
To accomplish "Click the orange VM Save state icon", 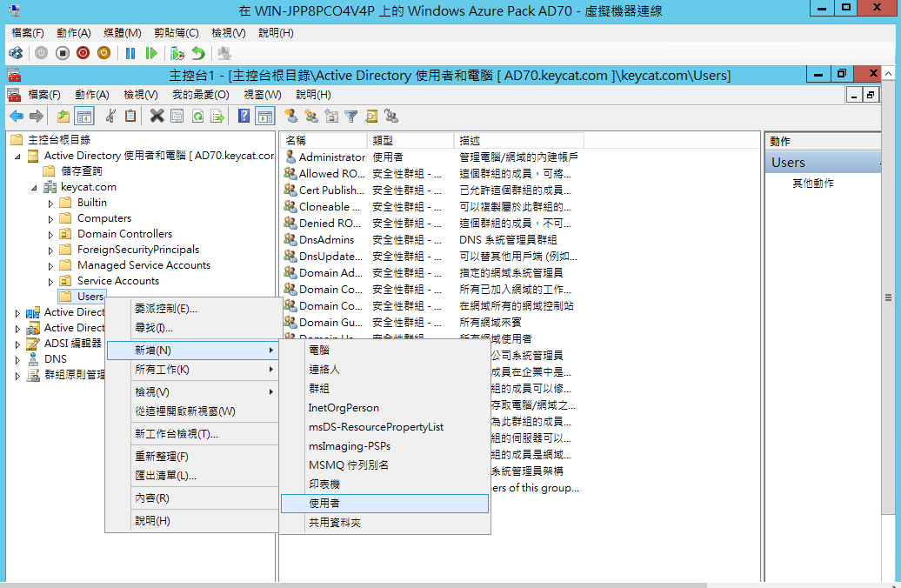I will 104,53.
